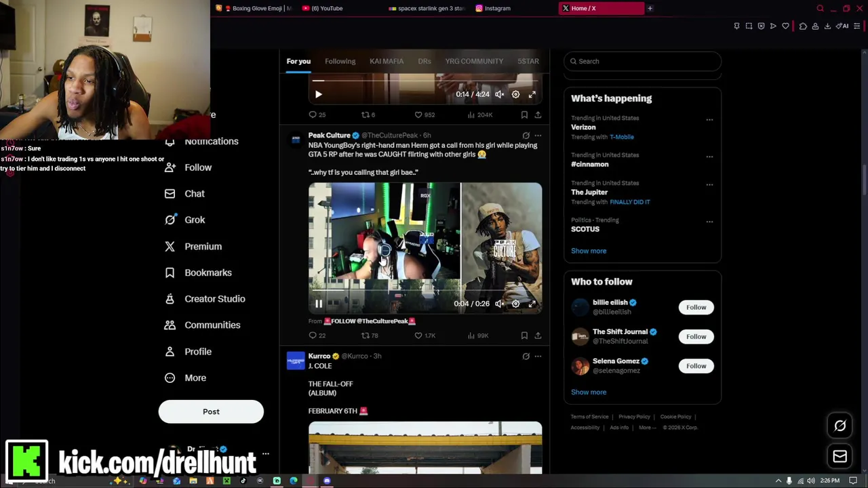868x488 pixels.
Task: Switch to the For you tab
Action: pyautogui.click(x=298, y=61)
